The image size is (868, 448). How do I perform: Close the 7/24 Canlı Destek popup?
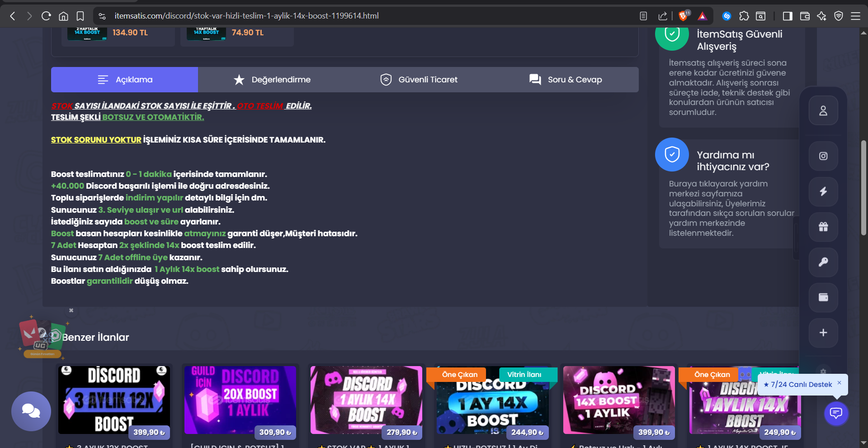pos(840,383)
